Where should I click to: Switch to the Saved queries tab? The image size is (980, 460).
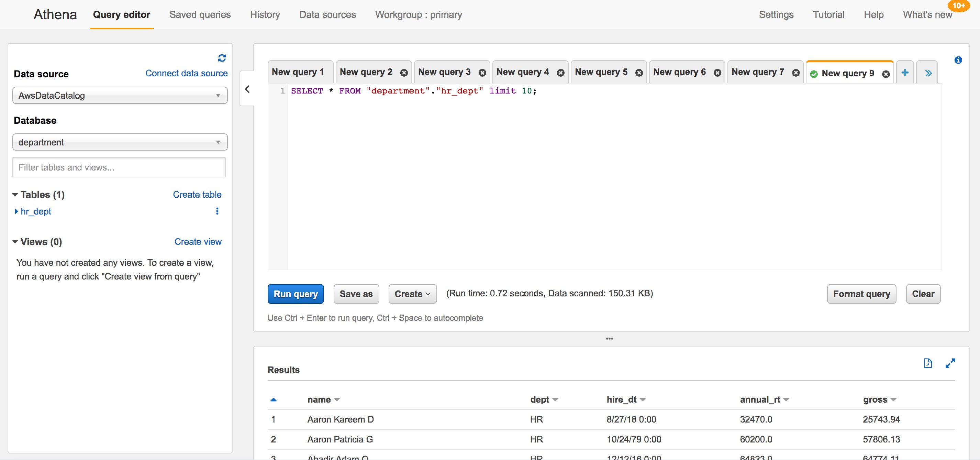click(200, 14)
